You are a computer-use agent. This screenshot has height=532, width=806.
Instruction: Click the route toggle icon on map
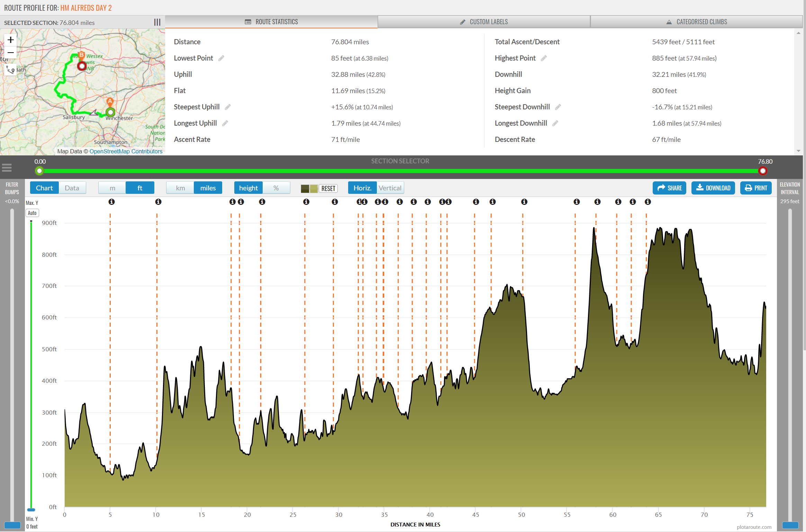click(x=10, y=70)
